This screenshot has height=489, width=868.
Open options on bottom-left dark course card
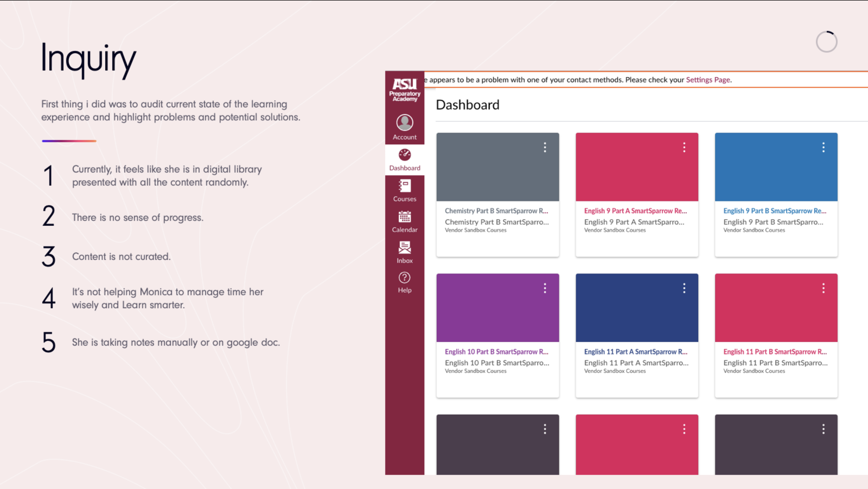coord(545,429)
